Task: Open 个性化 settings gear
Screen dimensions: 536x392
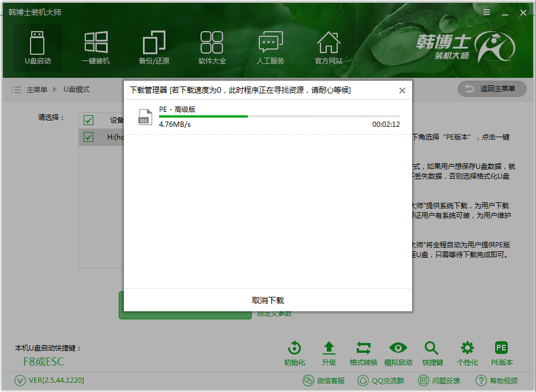Action: [467, 354]
